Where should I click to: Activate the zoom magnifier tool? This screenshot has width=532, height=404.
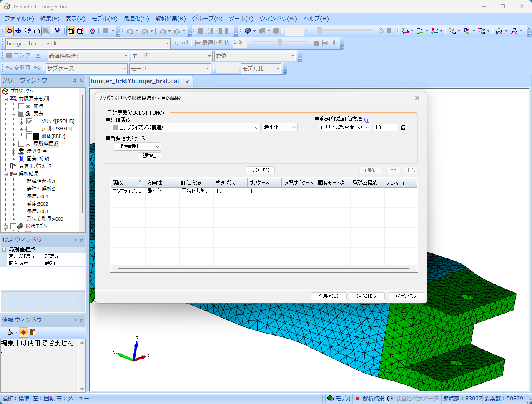coord(28,31)
